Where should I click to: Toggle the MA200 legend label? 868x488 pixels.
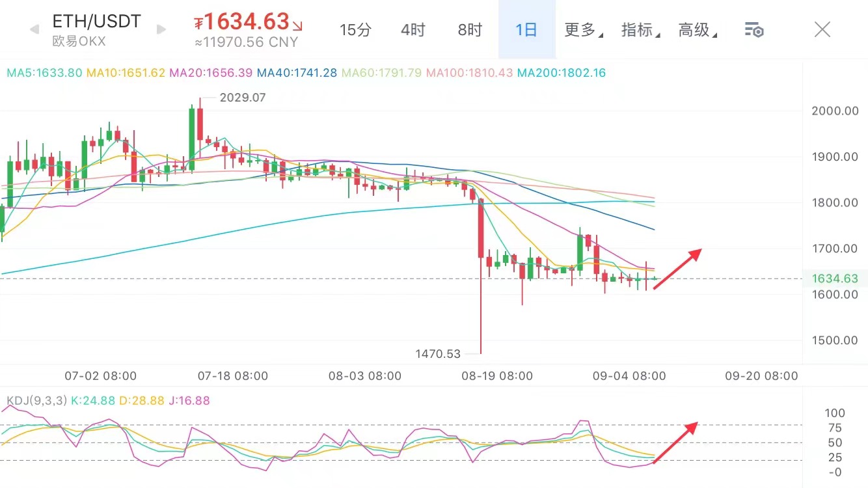pos(561,73)
